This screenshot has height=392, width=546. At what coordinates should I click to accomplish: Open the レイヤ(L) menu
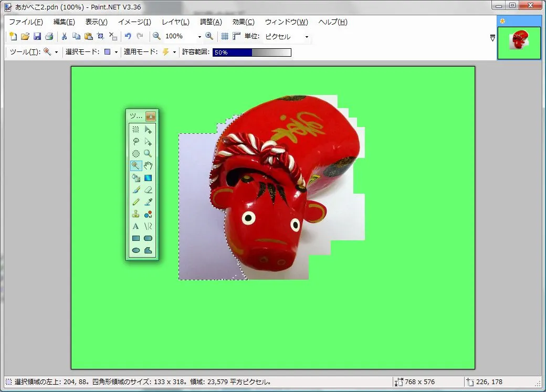pyautogui.click(x=175, y=22)
